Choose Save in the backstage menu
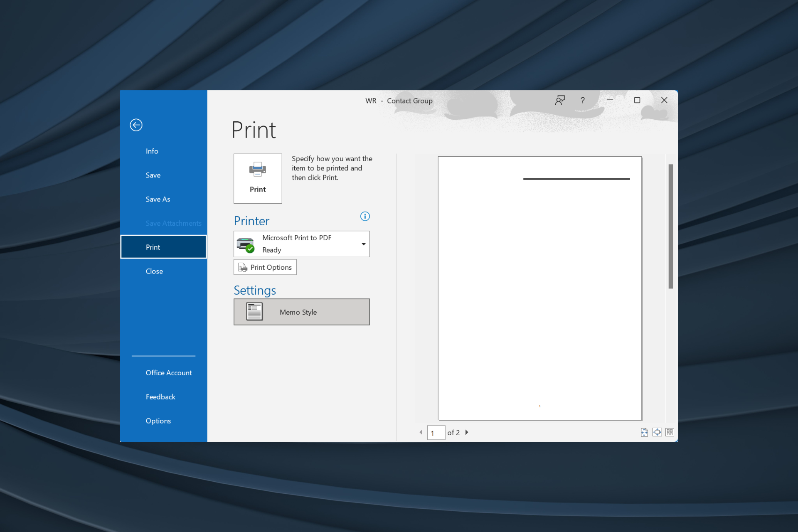The width and height of the screenshot is (798, 532). click(164, 175)
